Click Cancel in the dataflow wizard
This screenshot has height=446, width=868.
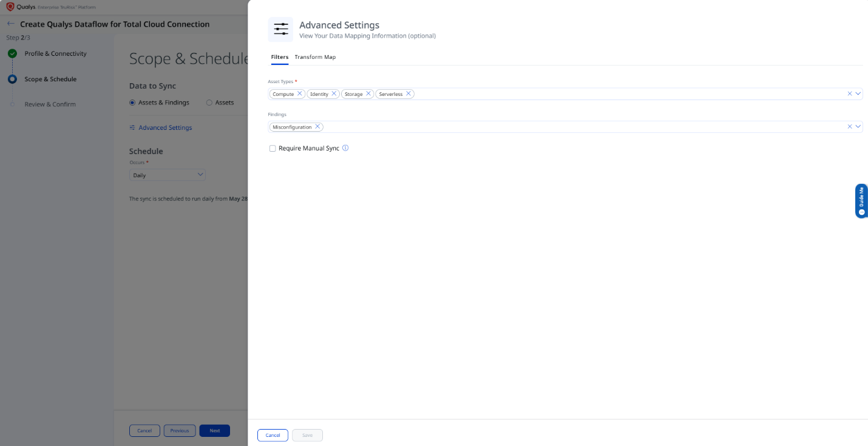click(x=144, y=431)
